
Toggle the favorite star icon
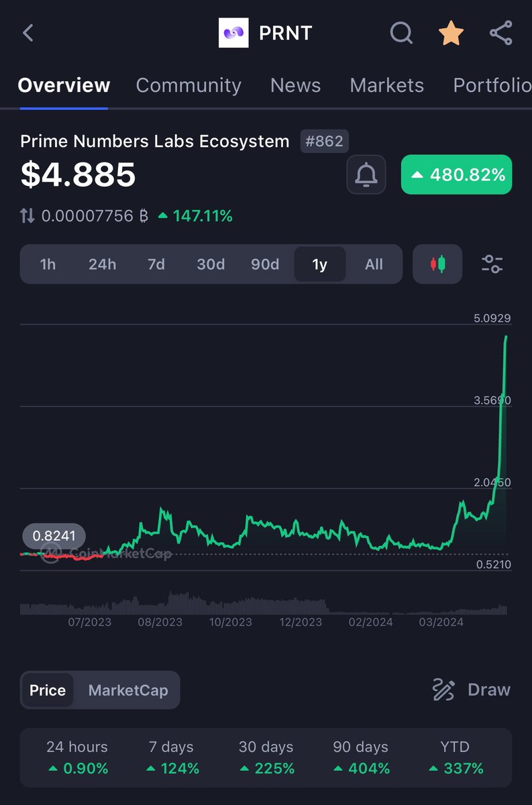click(x=451, y=33)
